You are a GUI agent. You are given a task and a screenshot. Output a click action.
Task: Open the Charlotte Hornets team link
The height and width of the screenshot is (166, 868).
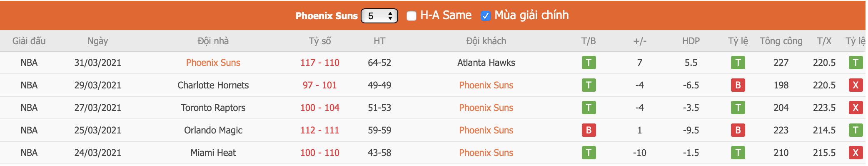click(213, 85)
